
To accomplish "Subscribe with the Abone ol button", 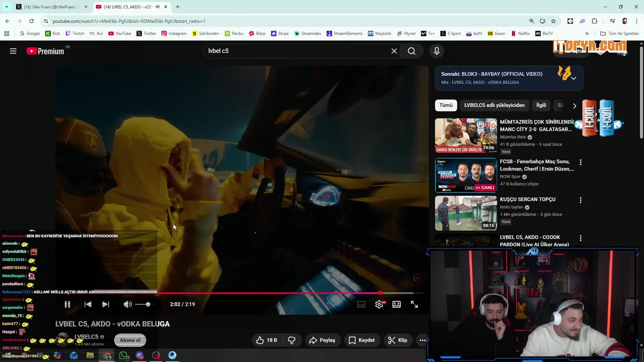I will point(130,340).
